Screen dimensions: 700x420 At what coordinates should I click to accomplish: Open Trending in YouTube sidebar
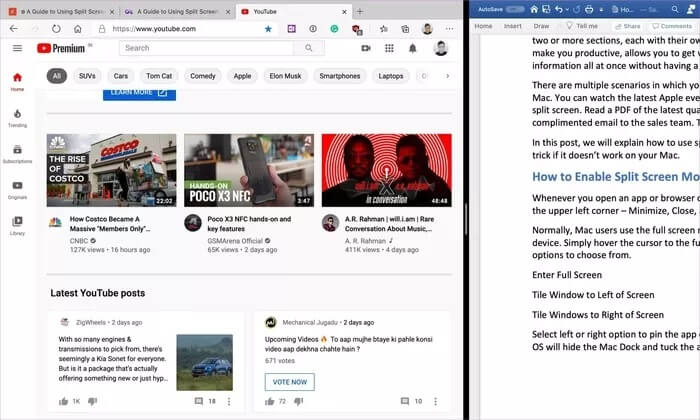pyautogui.click(x=17, y=118)
